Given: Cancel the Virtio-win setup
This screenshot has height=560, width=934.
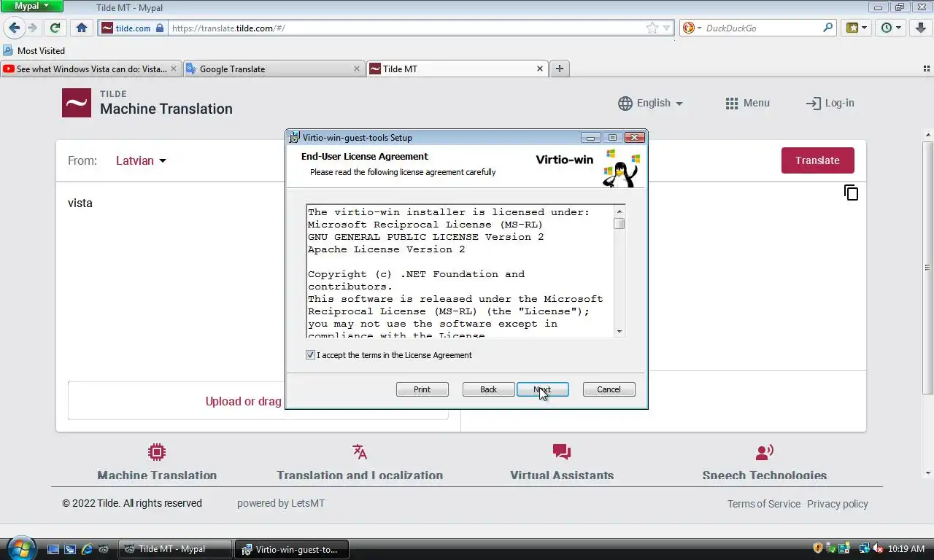Looking at the screenshot, I should click(x=609, y=389).
